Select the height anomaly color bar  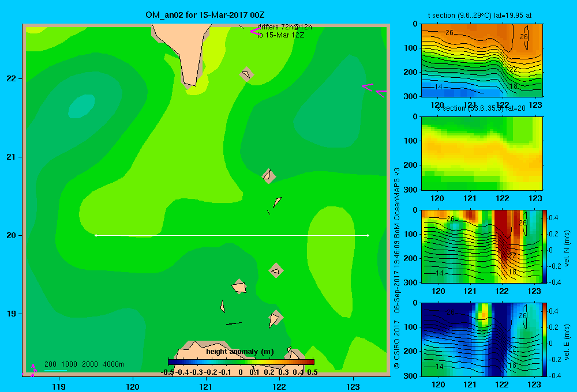click(x=241, y=361)
